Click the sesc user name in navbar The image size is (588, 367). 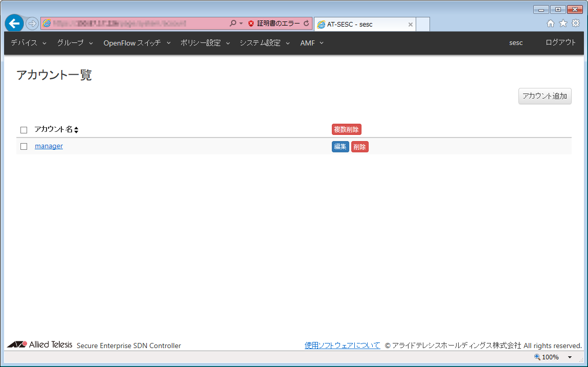click(515, 43)
